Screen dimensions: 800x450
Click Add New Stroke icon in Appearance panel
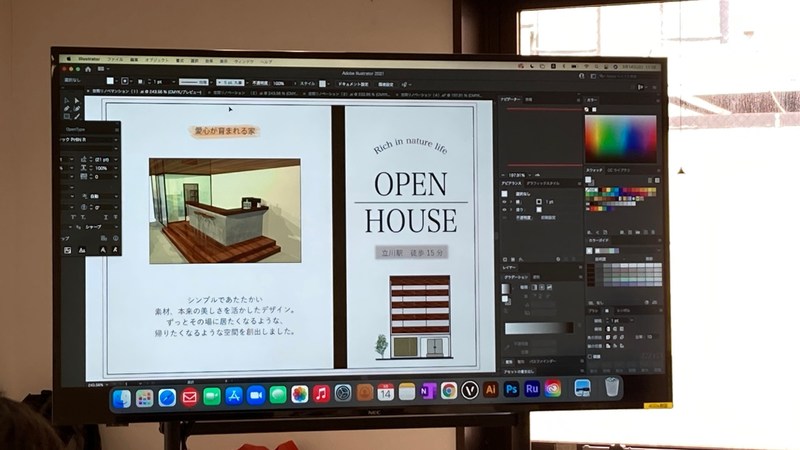505,259
